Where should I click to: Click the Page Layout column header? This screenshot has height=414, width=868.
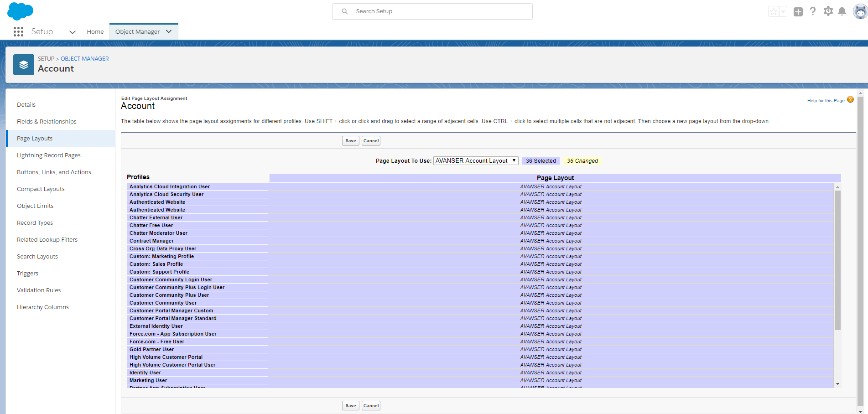pyautogui.click(x=555, y=178)
